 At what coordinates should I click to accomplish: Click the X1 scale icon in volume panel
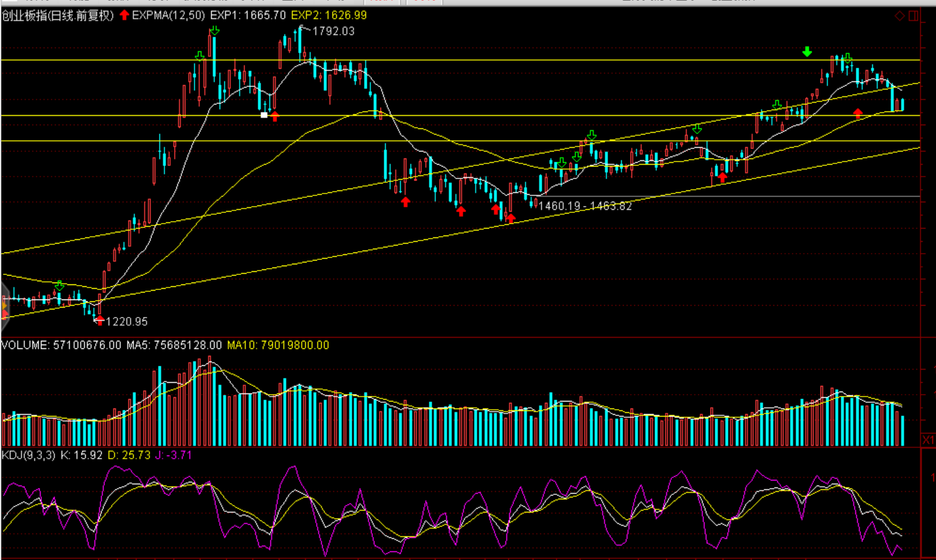[x=928, y=440]
